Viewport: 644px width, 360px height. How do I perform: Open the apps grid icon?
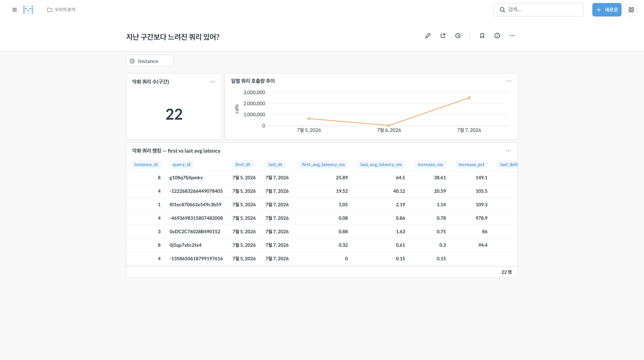(x=631, y=10)
